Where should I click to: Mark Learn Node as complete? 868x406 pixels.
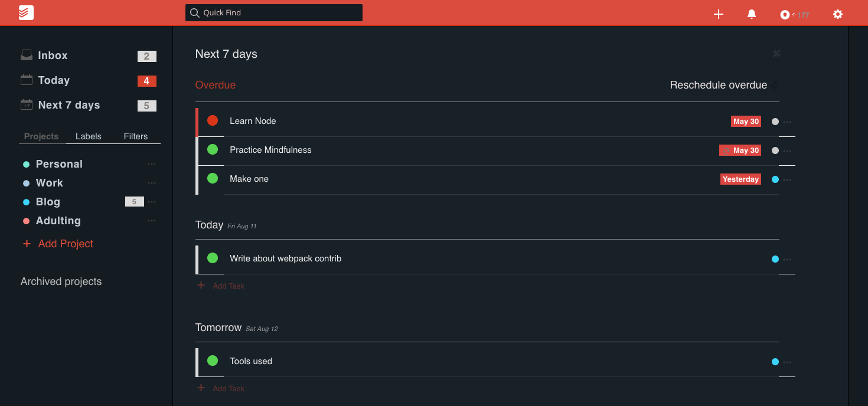click(x=212, y=121)
